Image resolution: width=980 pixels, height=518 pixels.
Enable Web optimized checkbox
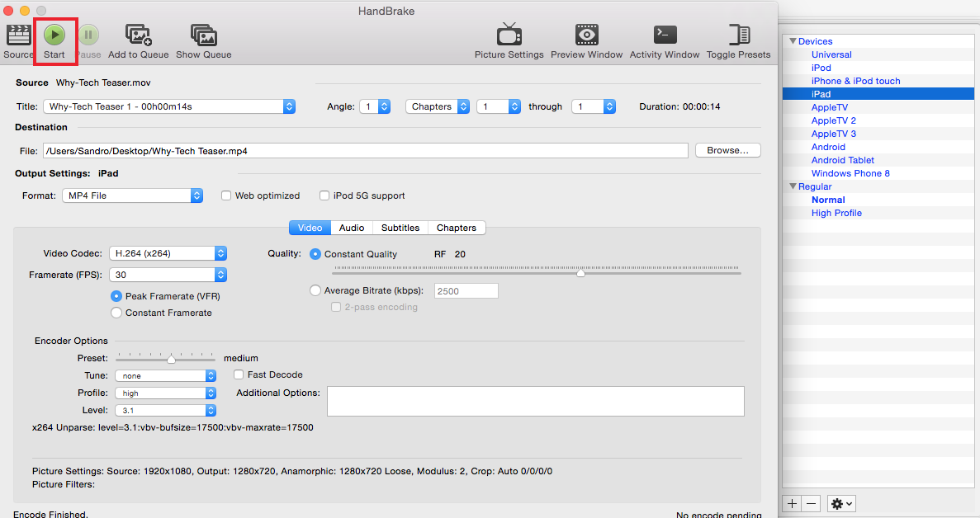coord(226,195)
